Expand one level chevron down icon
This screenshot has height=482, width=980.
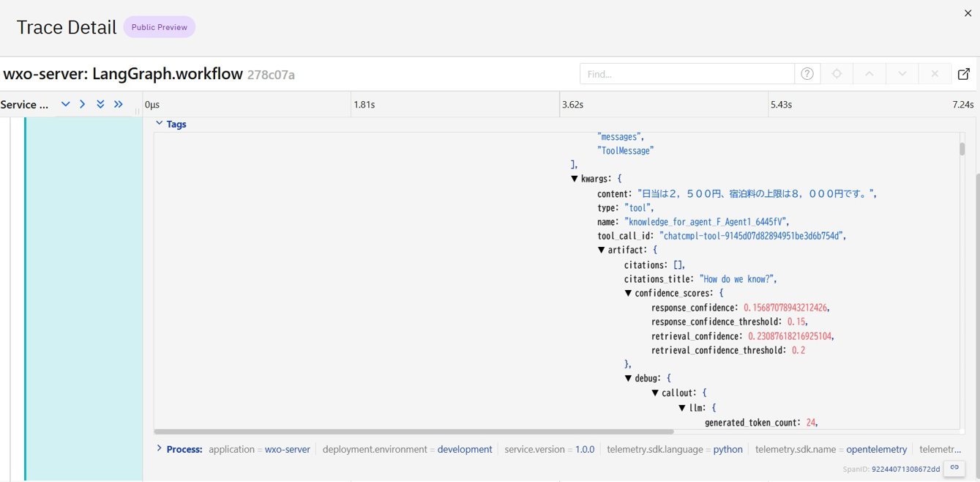click(x=65, y=104)
